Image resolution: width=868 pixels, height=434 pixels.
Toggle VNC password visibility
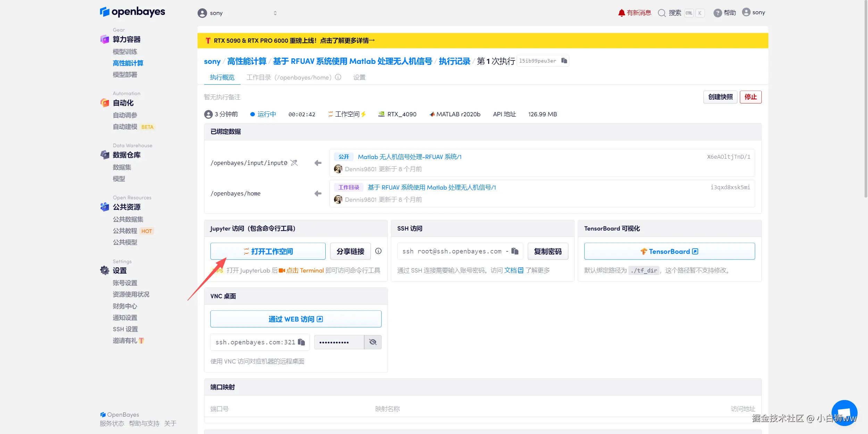[373, 342]
